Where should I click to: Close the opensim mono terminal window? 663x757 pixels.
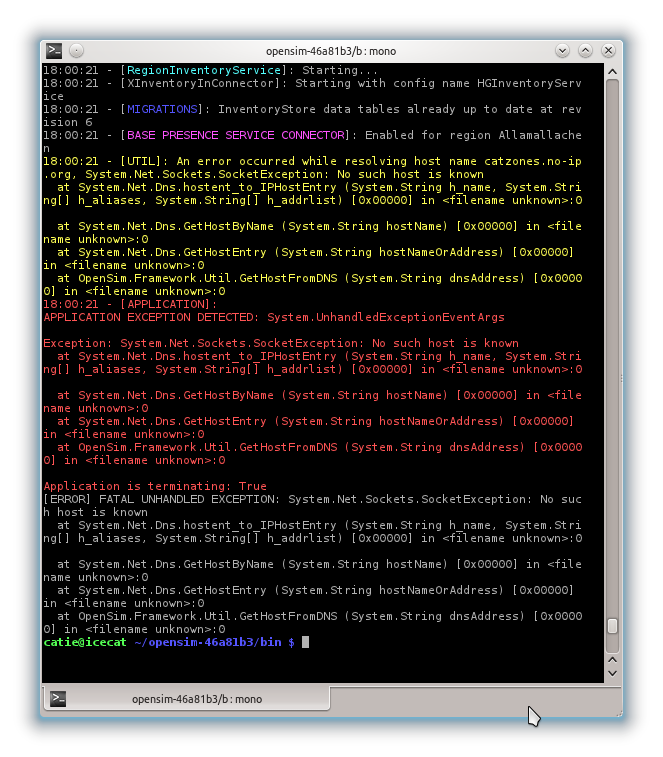608,50
